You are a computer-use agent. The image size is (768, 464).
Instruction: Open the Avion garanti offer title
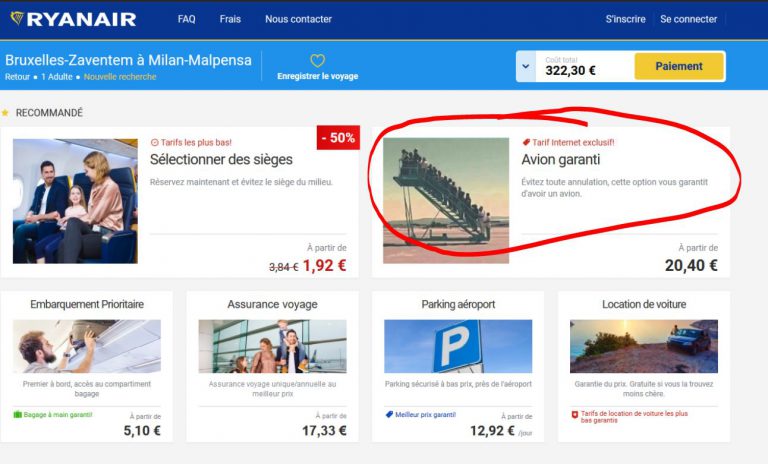560,160
